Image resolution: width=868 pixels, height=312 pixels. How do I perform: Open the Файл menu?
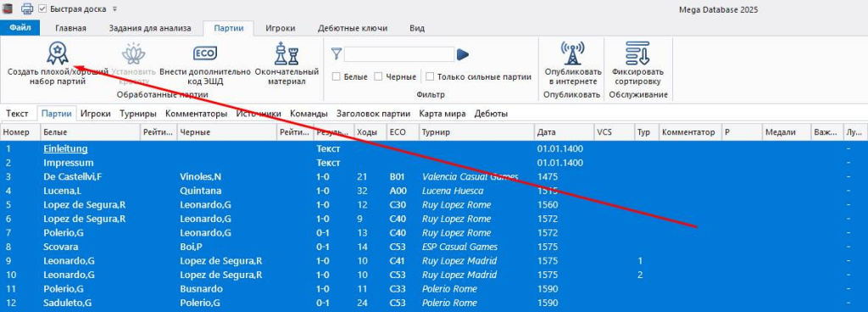pos(20,28)
